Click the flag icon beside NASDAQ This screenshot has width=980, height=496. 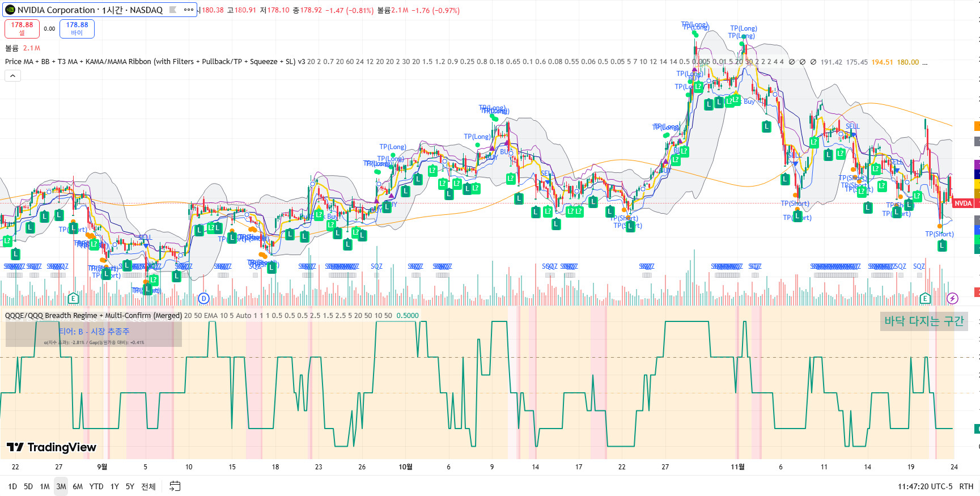(x=173, y=10)
